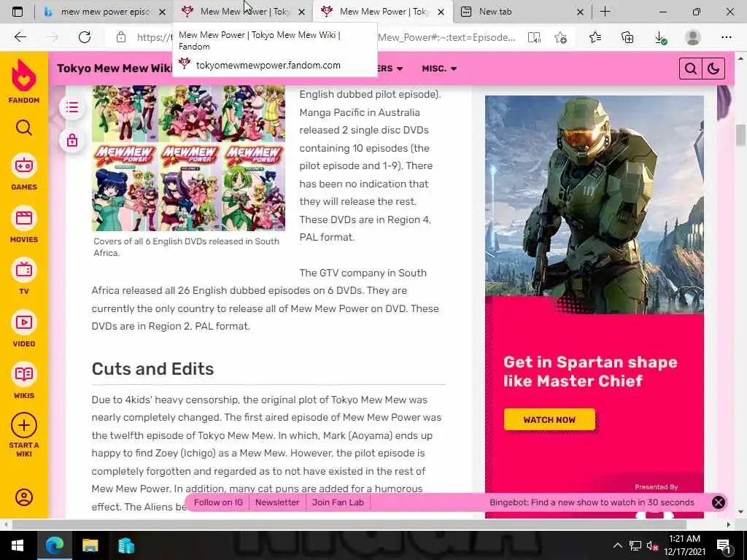Open the Favorites list icon

tap(595, 38)
